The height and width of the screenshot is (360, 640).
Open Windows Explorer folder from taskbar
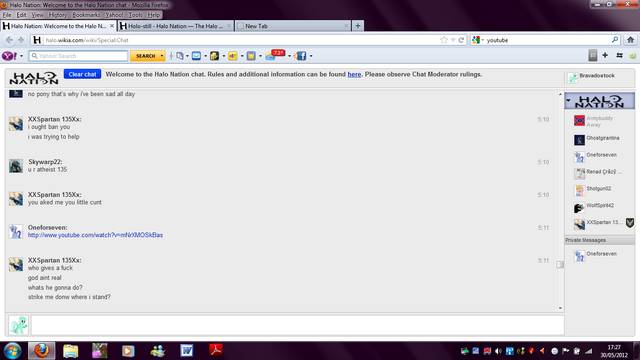[x=71, y=351]
